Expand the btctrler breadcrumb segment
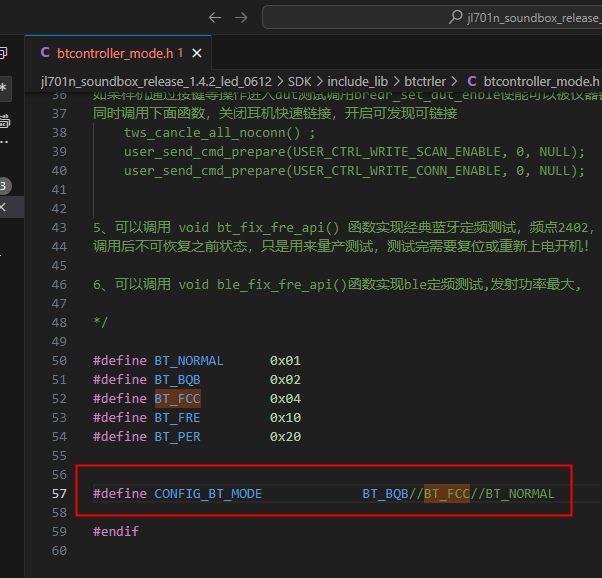The width and height of the screenshot is (602, 578). click(425, 81)
